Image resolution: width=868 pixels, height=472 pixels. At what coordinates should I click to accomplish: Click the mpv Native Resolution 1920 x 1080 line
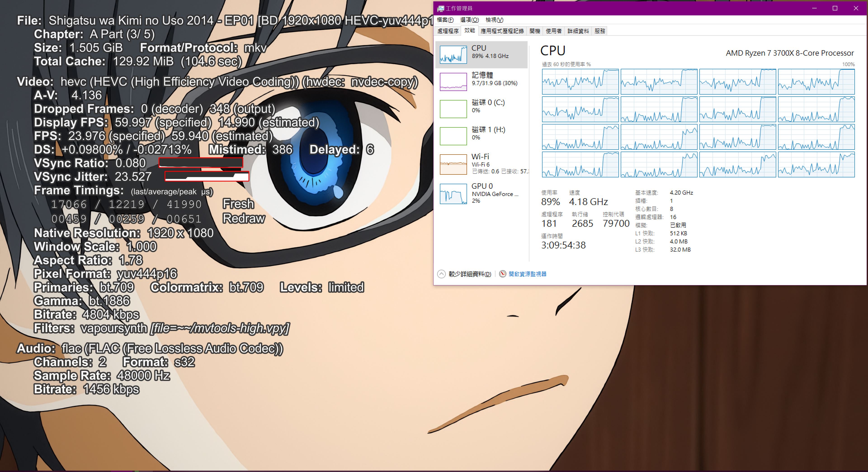click(124, 233)
